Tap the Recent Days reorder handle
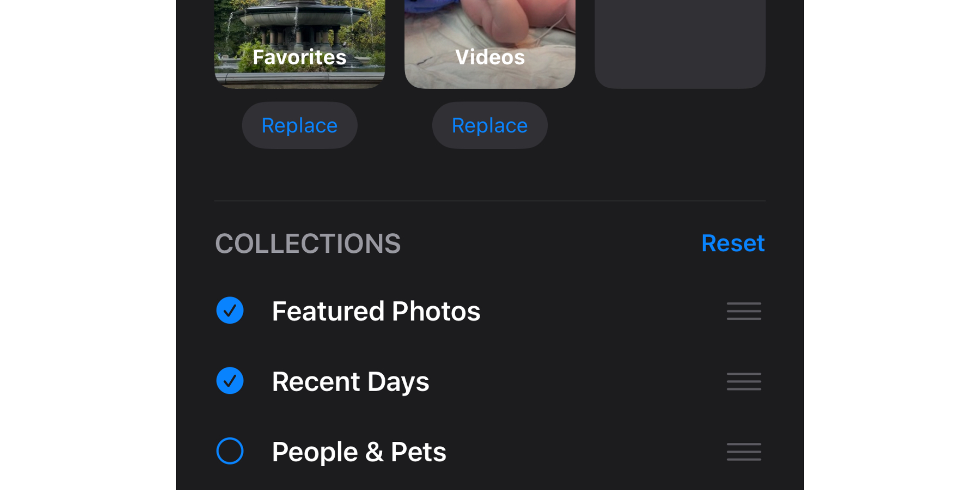The height and width of the screenshot is (490, 980). tap(743, 381)
